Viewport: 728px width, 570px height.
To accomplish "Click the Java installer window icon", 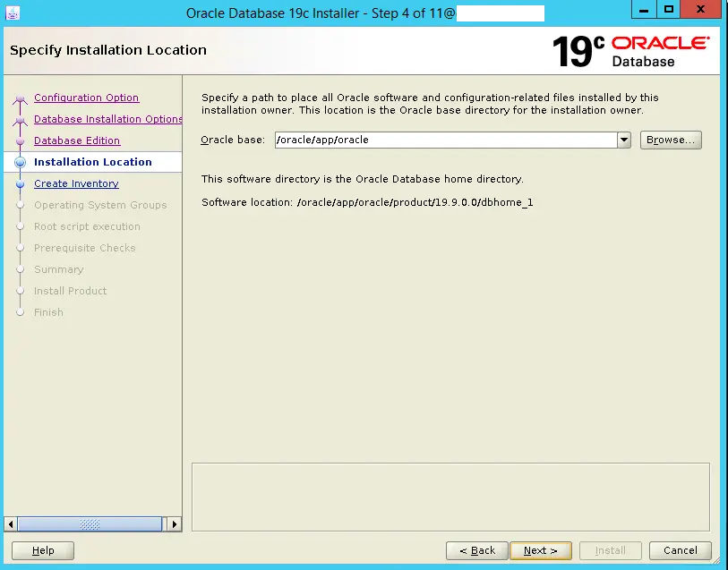I will pyautogui.click(x=13, y=13).
